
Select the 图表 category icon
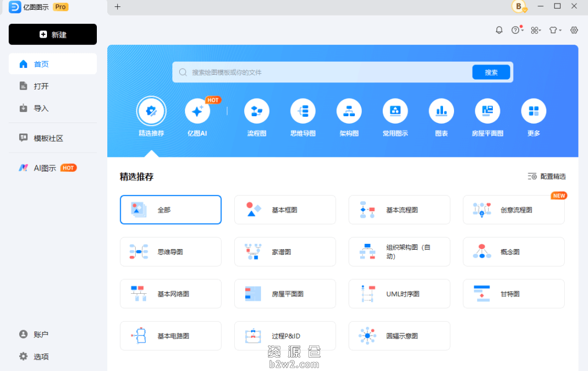[441, 111]
